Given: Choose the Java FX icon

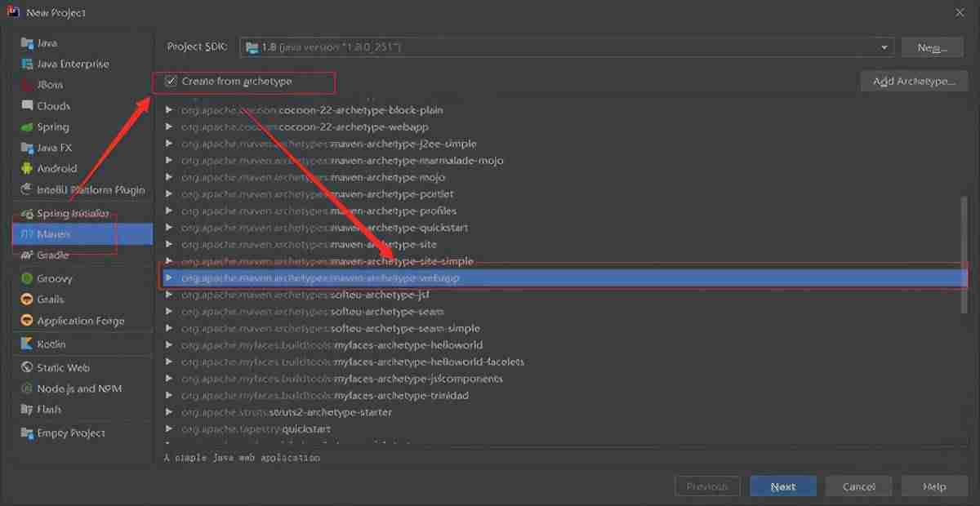Looking at the screenshot, I should pos(27,148).
